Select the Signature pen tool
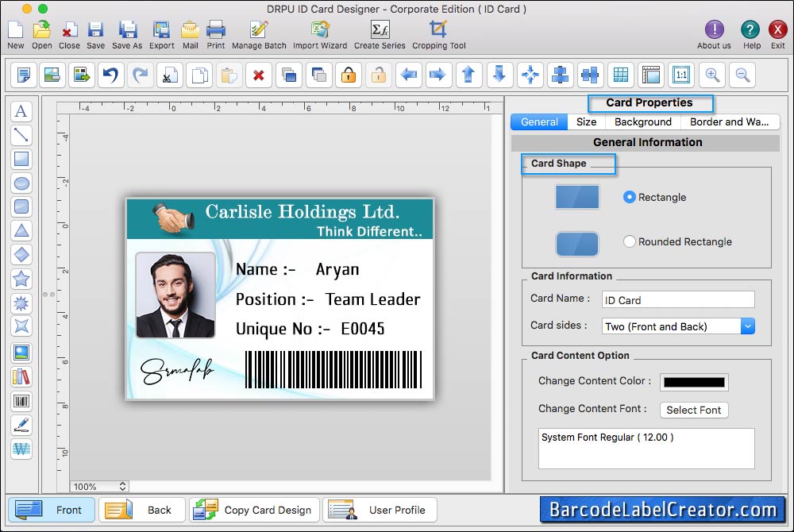Image resolution: width=794 pixels, height=532 pixels. tap(21, 425)
